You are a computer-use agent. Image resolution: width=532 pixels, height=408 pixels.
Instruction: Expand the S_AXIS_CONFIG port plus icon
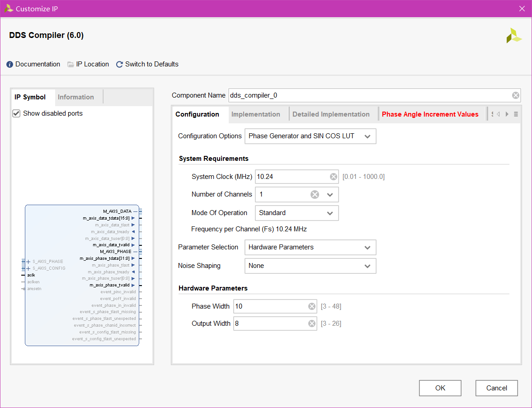[28, 268]
